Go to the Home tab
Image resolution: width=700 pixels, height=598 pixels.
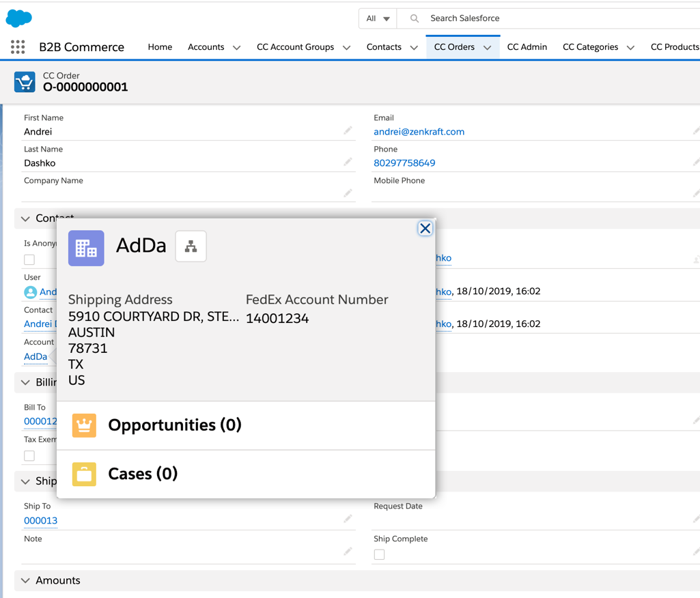click(160, 47)
